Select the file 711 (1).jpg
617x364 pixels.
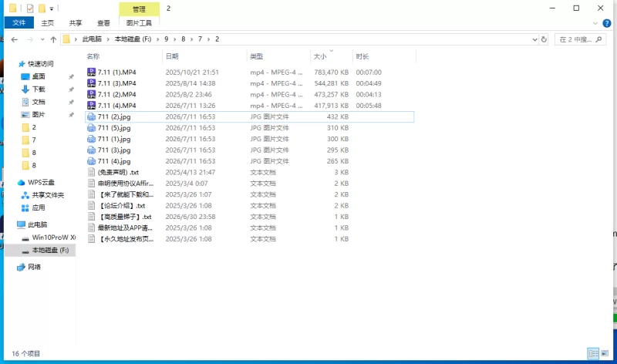tap(114, 139)
